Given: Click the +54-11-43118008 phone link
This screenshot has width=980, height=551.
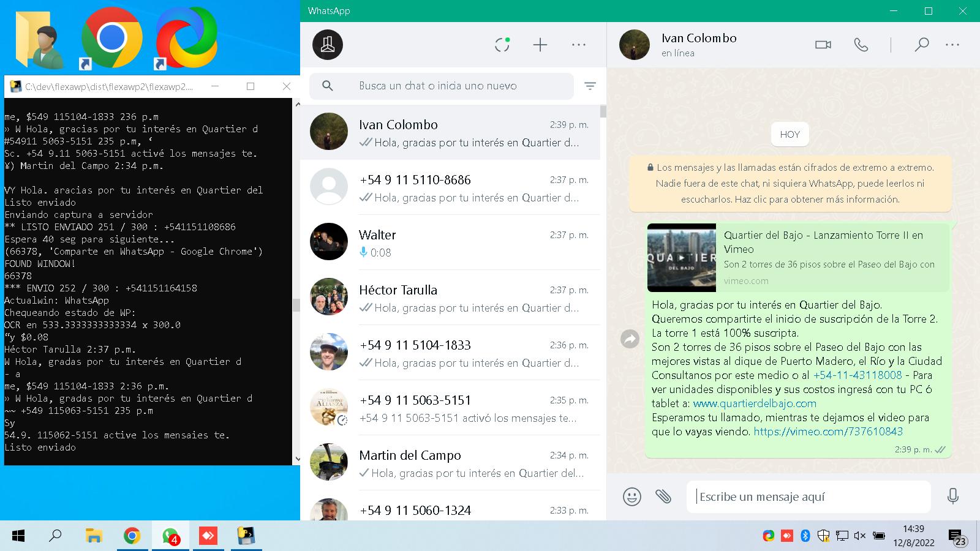Looking at the screenshot, I should [x=858, y=375].
